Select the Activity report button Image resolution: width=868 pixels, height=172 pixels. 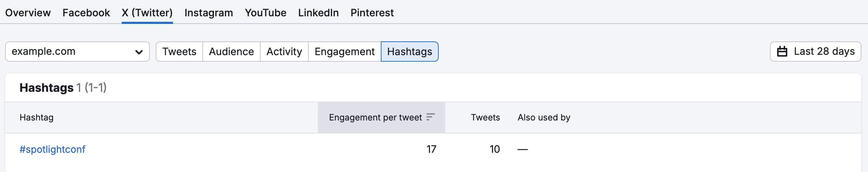pos(285,52)
